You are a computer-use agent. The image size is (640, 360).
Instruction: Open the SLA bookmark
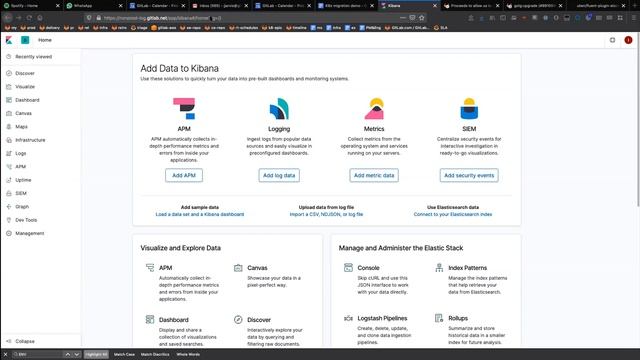[440, 28]
